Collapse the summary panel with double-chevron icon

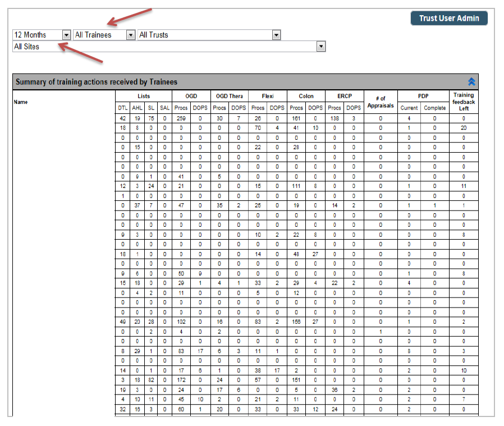pos(471,82)
